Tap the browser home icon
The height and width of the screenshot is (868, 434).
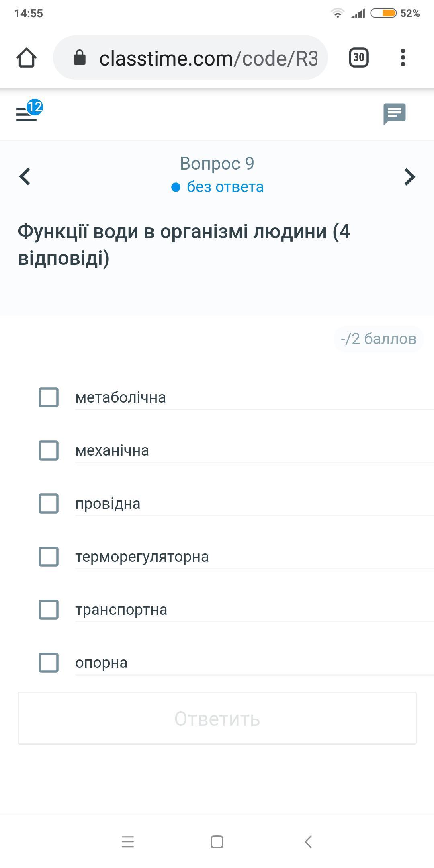point(27,57)
